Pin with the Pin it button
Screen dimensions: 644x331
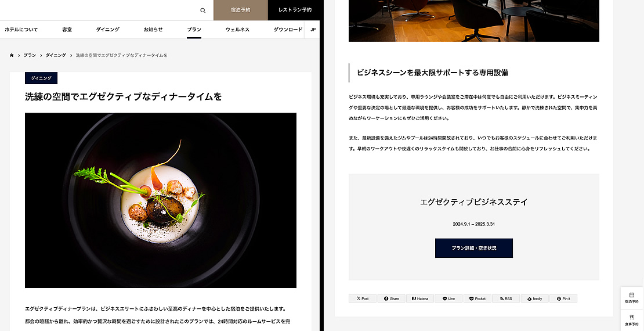[563, 298]
